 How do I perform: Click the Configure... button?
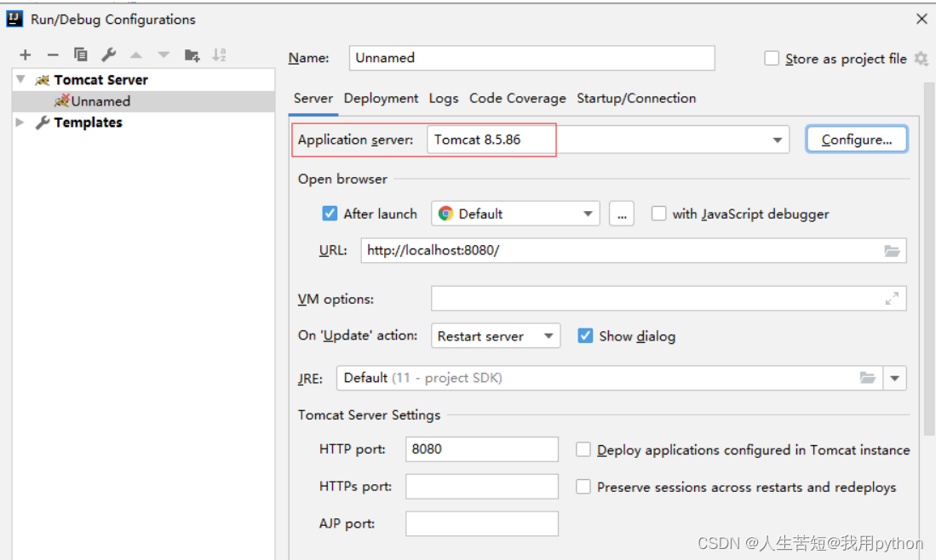pos(857,140)
